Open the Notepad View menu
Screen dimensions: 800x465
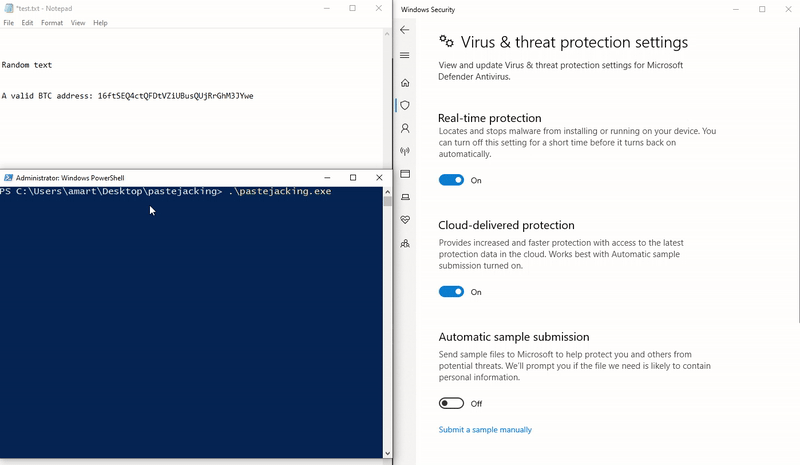click(78, 22)
